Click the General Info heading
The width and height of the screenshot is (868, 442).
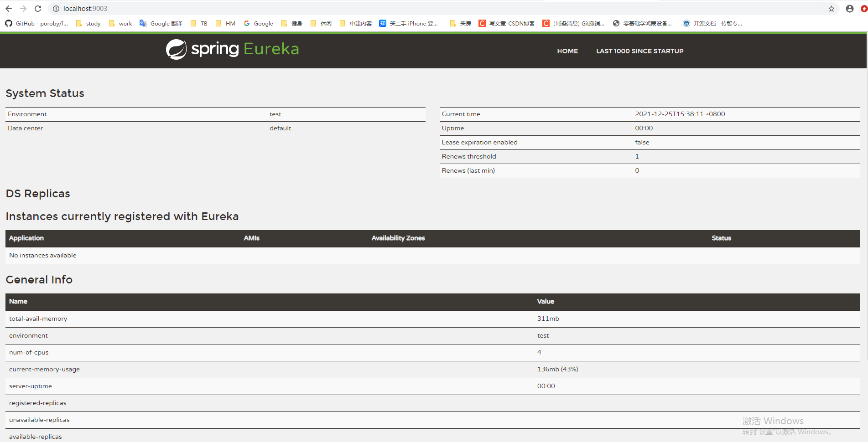39,279
